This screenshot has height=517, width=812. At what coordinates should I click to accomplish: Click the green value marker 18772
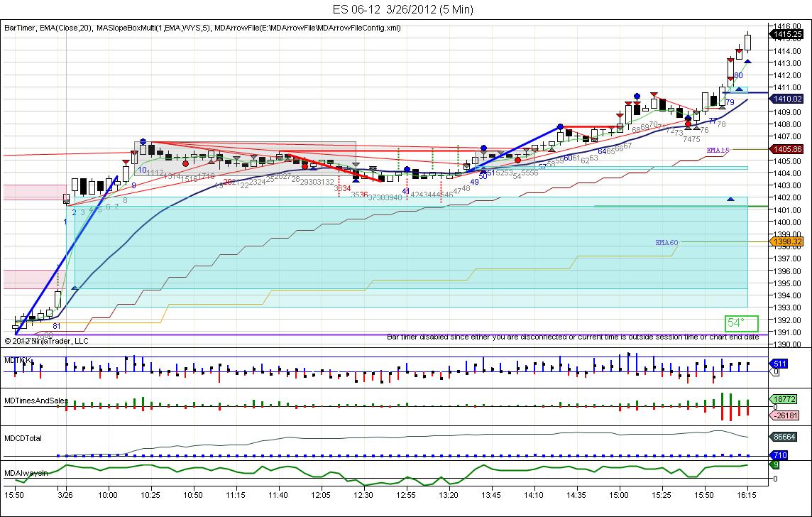point(784,399)
